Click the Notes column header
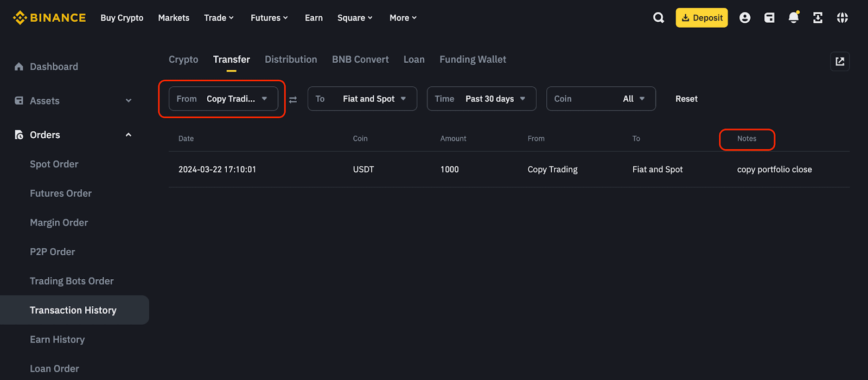The height and width of the screenshot is (380, 868). point(746,139)
